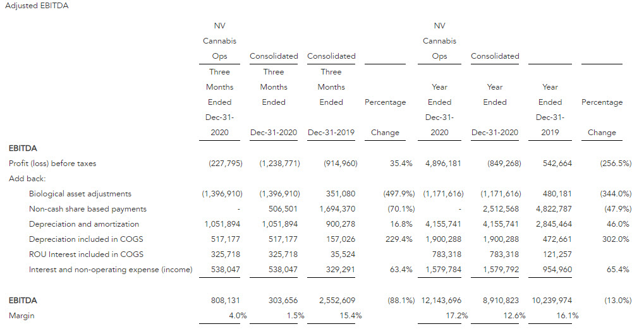Screen dimensions: 644x329
Task: Click the (256.5%) percentage change cell
Action: (x=615, y=163)
